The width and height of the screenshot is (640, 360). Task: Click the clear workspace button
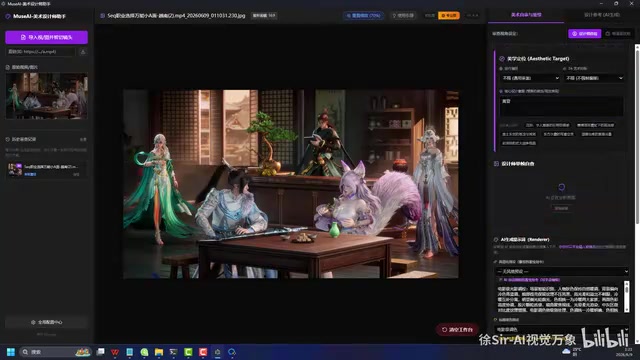click(x=457, y=329)
